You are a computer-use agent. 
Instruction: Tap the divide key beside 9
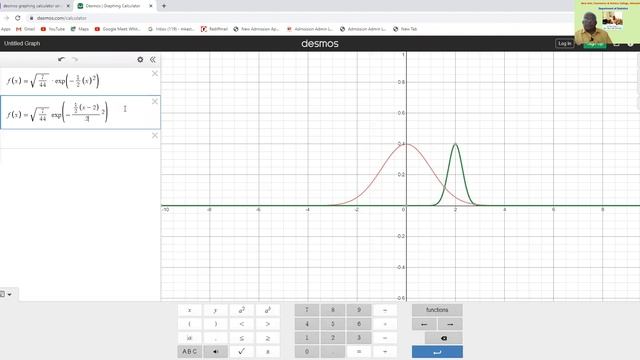click(385, 310)
